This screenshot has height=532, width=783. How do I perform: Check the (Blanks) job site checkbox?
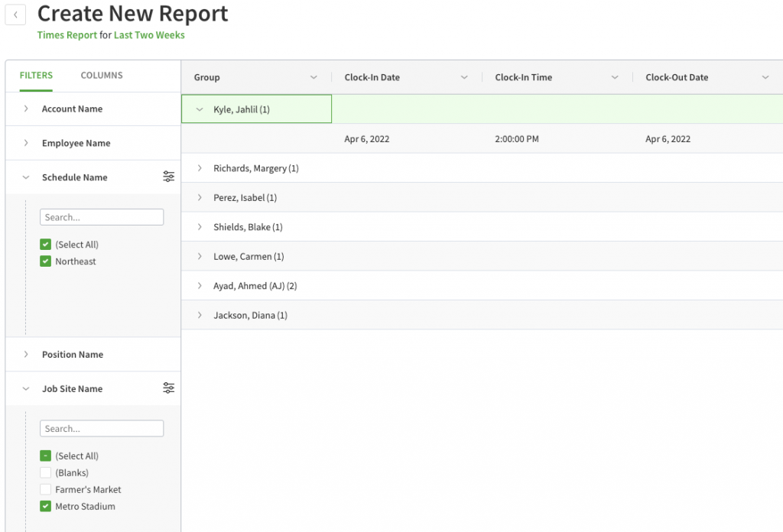point(45,472)
